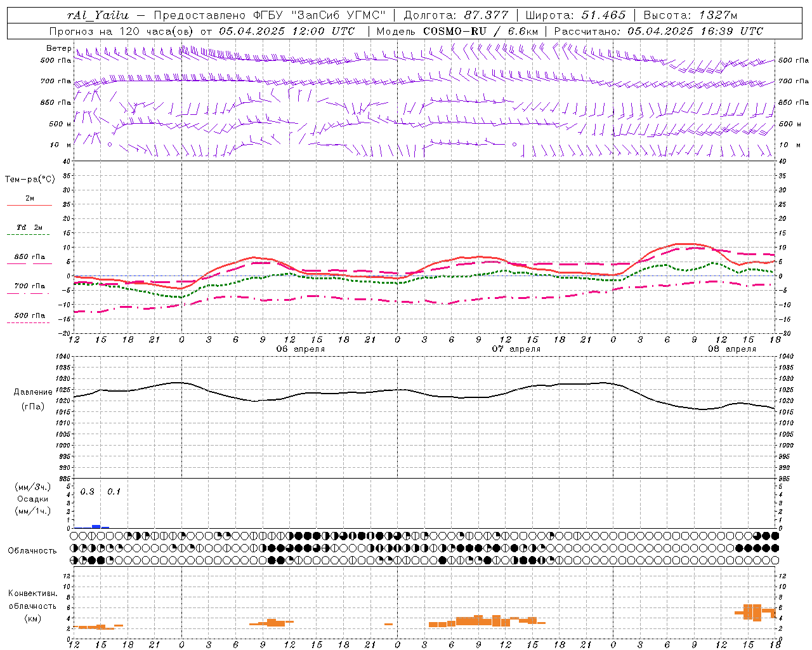Click the '700 гПа' temperature legend entry
The image size is (812, 650).
point(30,286)
